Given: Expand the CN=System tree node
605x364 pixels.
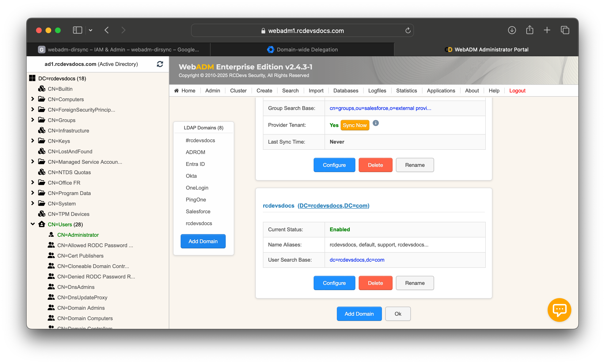Looking at the screenshot, I should click(33, 203).
